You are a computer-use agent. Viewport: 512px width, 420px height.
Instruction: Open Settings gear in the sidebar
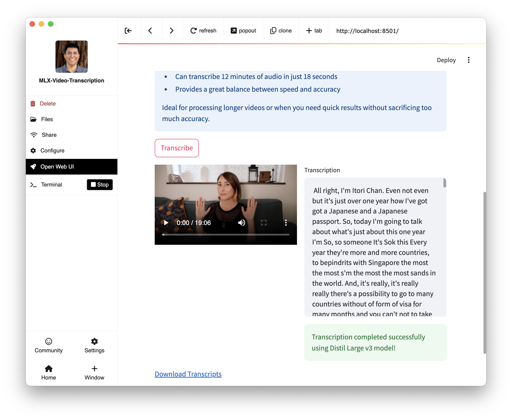point(94,345)
